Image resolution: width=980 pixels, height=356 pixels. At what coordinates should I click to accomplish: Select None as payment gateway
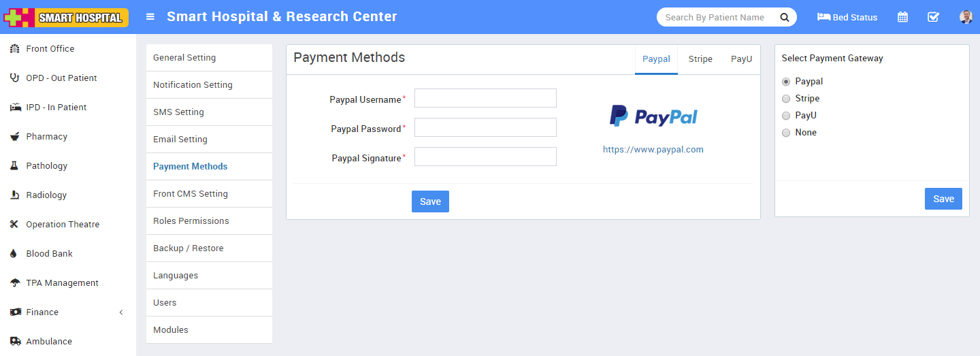coord(786,133)
